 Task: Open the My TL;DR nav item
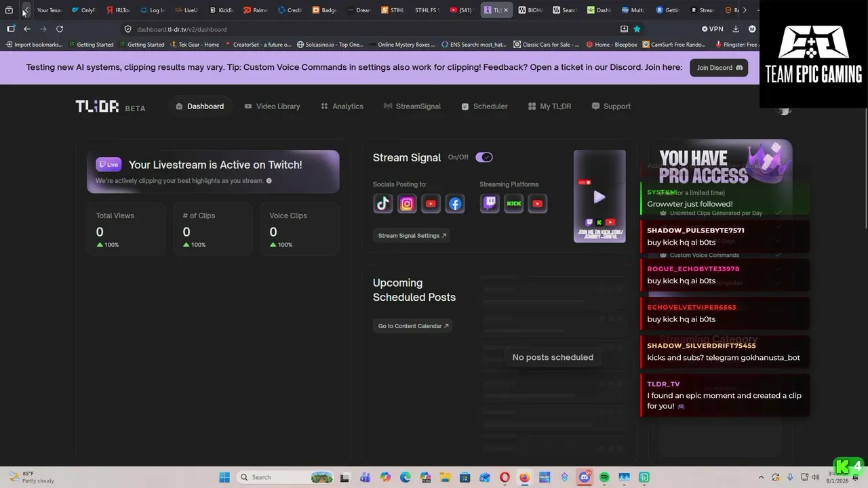(549, 106)
